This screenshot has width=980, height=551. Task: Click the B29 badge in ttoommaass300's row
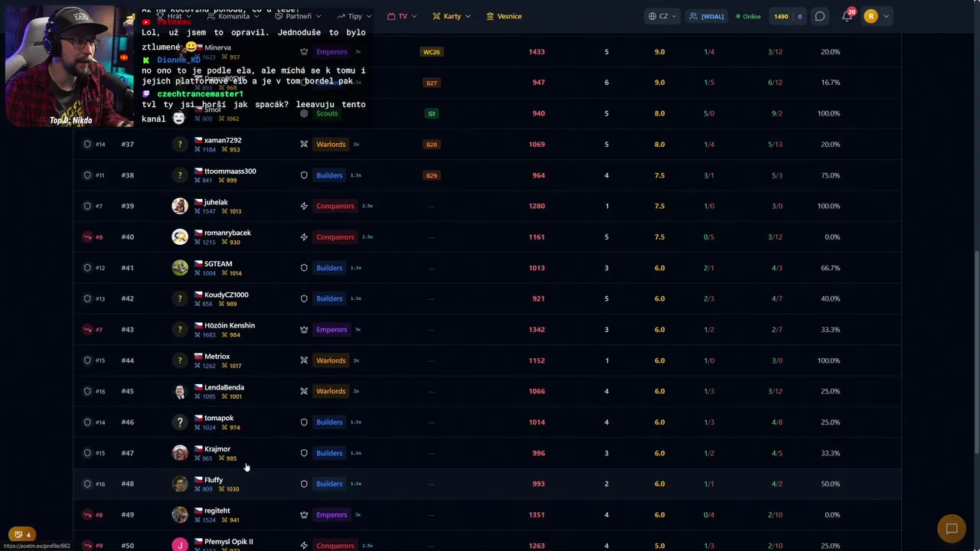click(432, 175)
